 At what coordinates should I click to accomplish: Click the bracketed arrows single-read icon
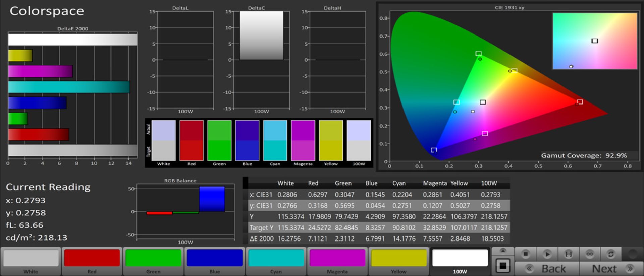pyautogui.click(x=569, y=254)
